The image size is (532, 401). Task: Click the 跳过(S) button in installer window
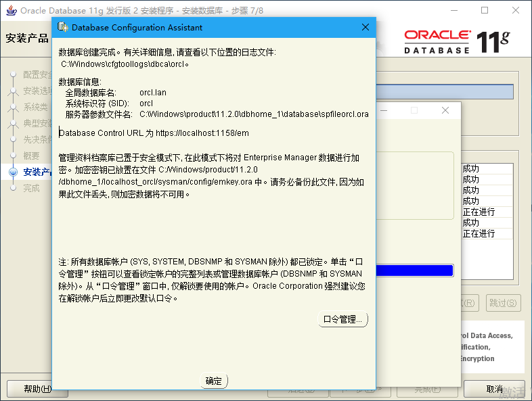pyautogui.click(x=503, y=303)
